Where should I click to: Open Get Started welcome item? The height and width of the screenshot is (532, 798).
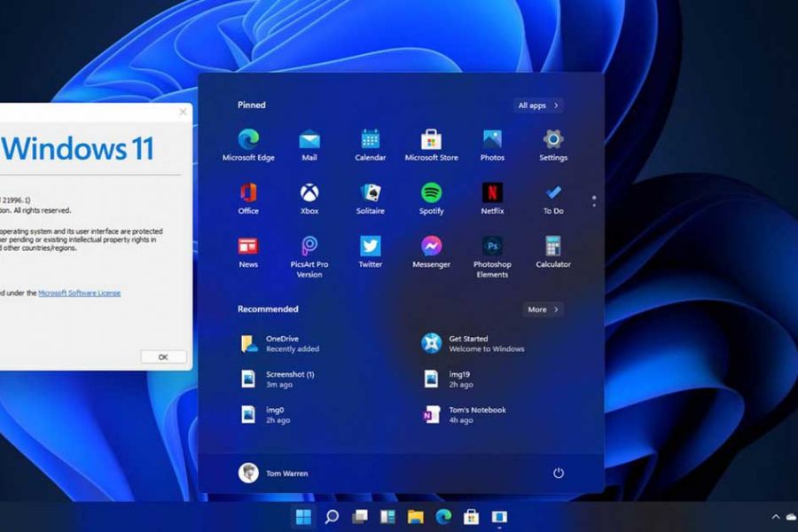[473, 344]
